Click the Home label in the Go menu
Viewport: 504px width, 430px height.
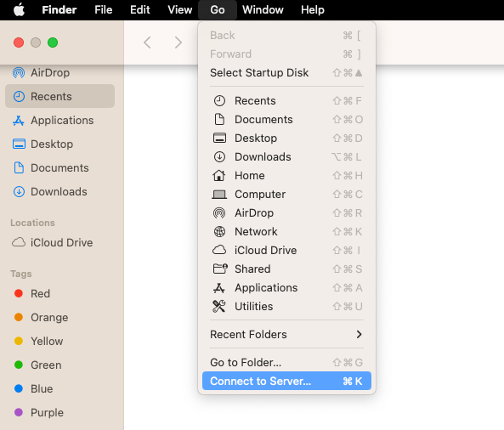point(250,175)
